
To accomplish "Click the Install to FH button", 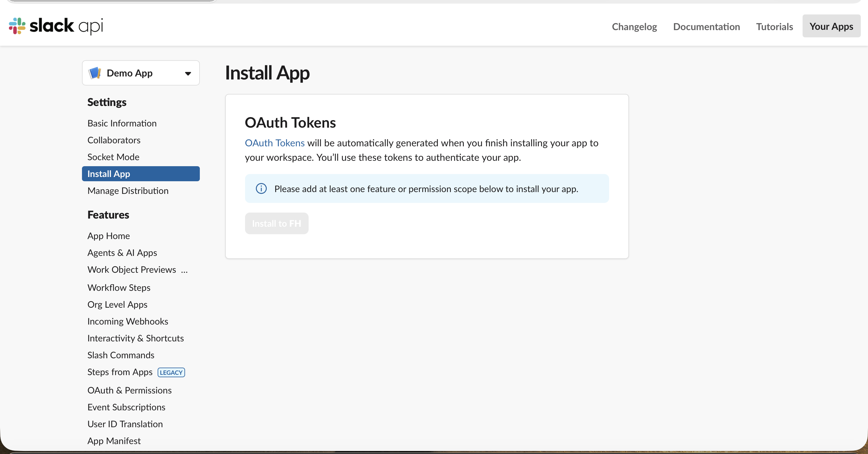I will tap(277, 223).
